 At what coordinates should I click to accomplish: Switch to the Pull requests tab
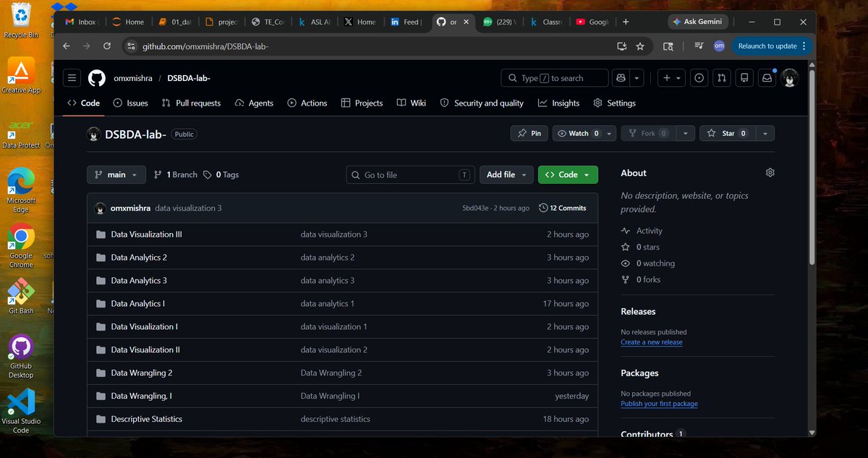[192, 103]
